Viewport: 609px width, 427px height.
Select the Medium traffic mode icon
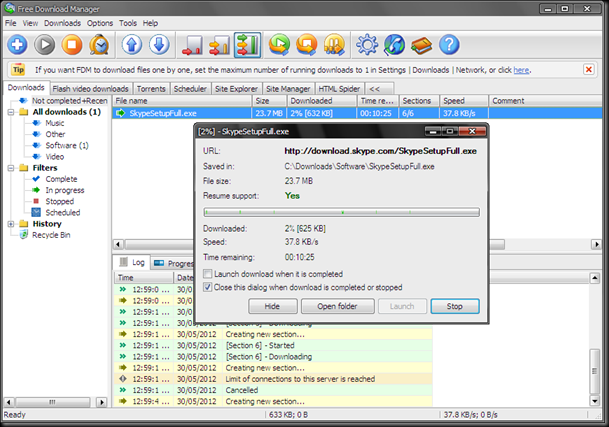(219, 45)
